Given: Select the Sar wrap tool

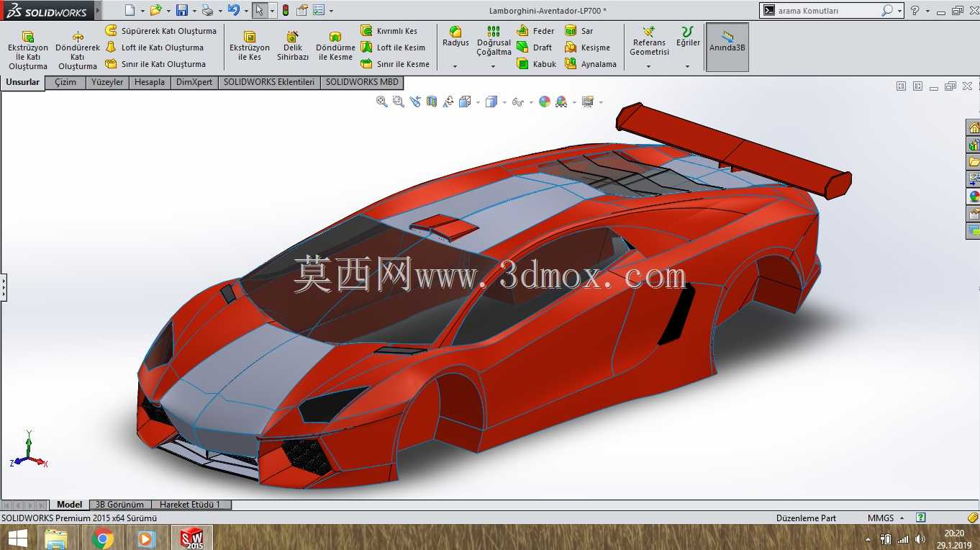Looking at the screenshot, I should tap(579, 31).
